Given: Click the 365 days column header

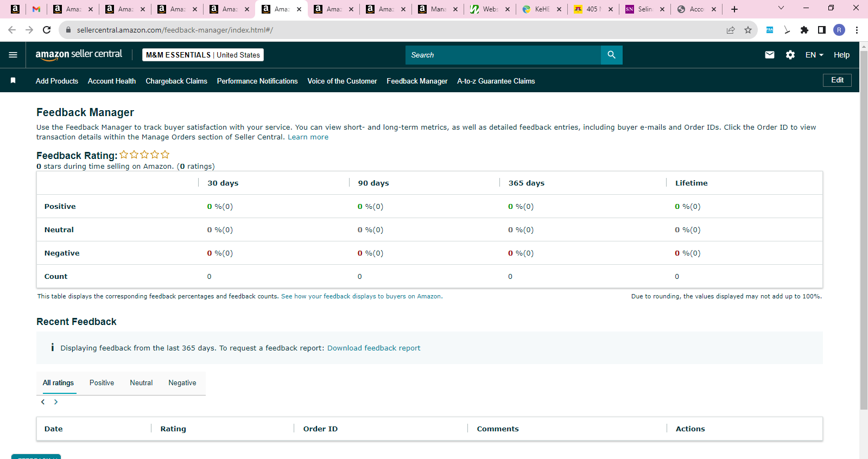Looking at the screenshot, I should click(527, 183).
